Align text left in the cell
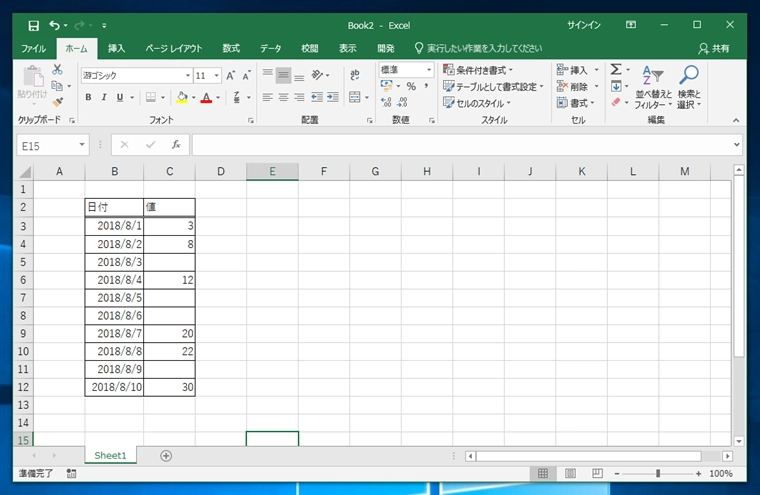 click(x=268, y=97)
